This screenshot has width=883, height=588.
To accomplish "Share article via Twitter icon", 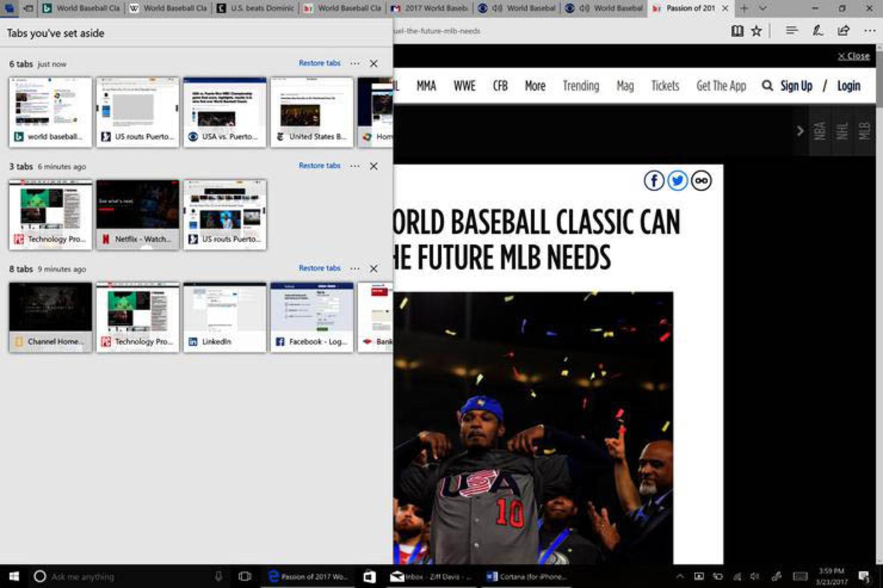I will point(677,181).
